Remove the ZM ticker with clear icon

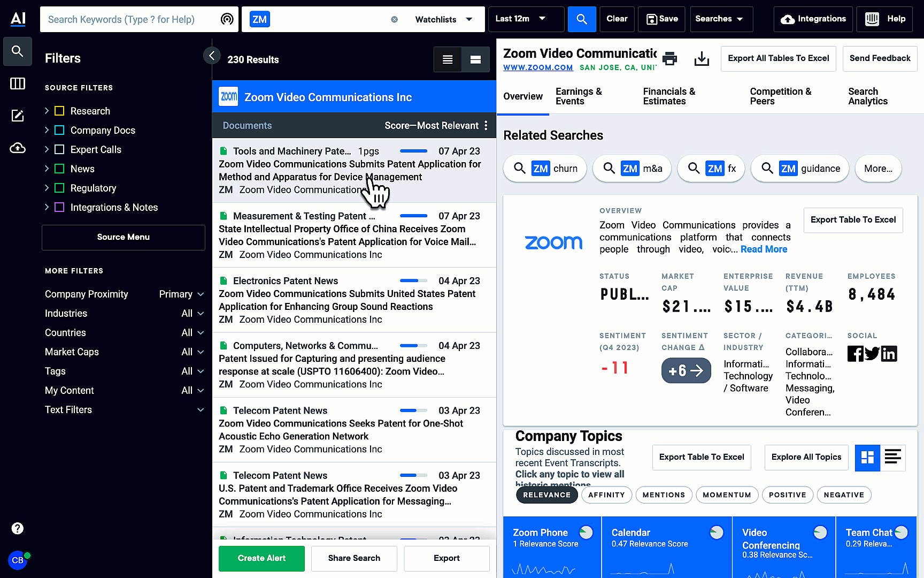coord(394,19)
